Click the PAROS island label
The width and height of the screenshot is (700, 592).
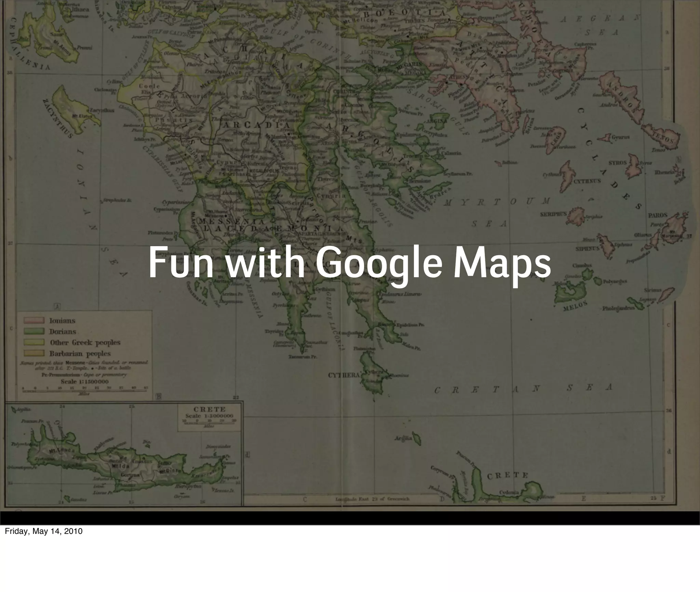[658, 215]
